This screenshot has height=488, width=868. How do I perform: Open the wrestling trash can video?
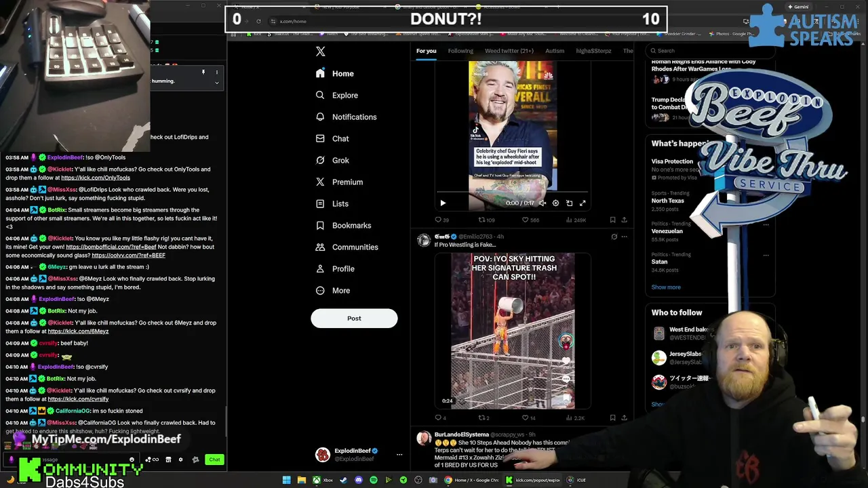coord(513,331)
